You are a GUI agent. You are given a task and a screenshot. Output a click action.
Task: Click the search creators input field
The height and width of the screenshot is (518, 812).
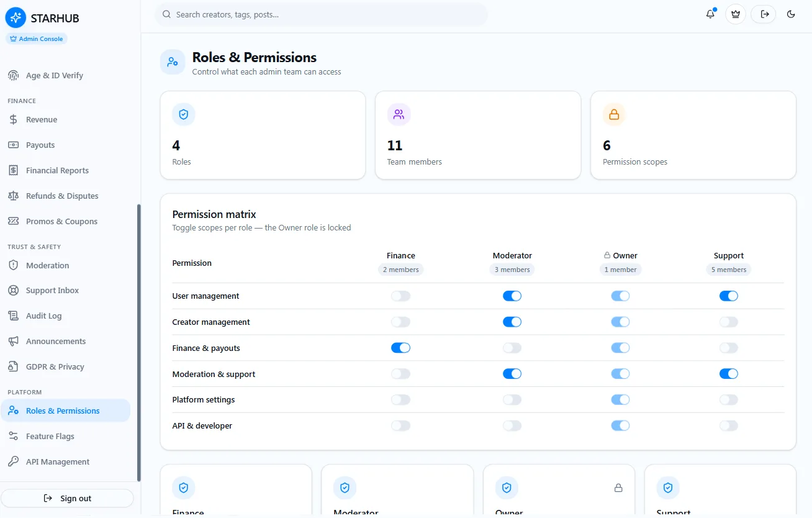[321, 14]
